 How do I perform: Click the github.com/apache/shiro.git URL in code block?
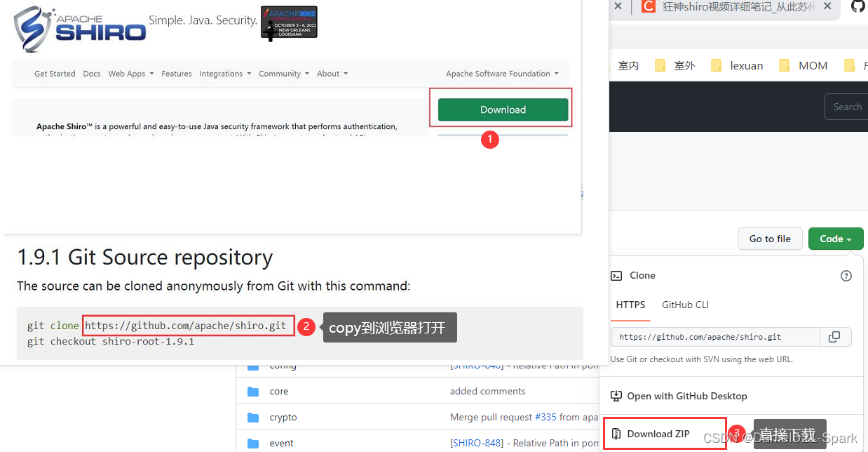point(186,326)
